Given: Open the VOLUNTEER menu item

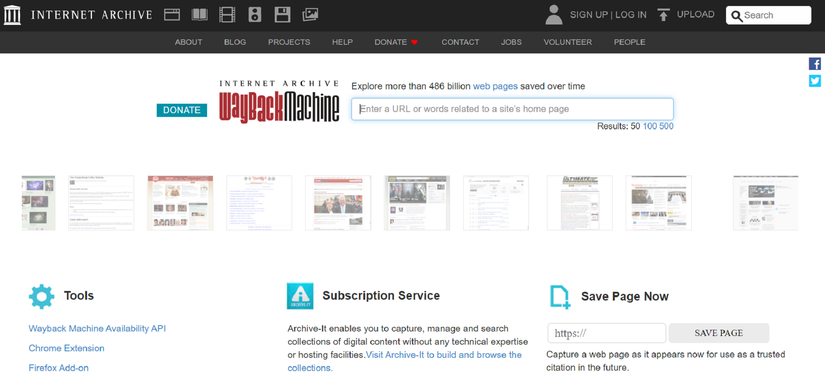Looking at the screenshot, I should (x=568, y=42).
